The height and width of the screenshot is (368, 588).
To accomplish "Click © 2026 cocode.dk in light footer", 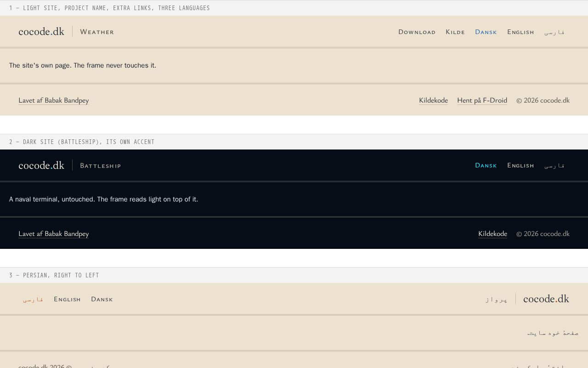I will click(x=543, y=100).
